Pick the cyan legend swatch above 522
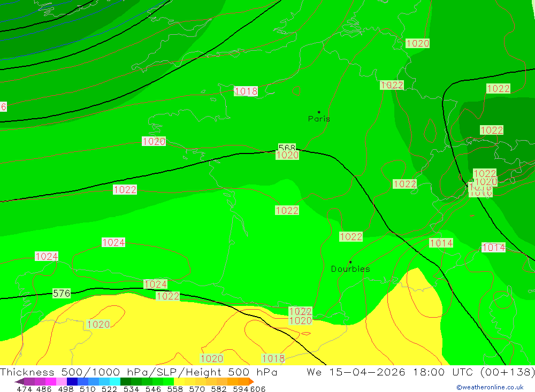Screen dimensions: 535x392 (x=115, y=381)
